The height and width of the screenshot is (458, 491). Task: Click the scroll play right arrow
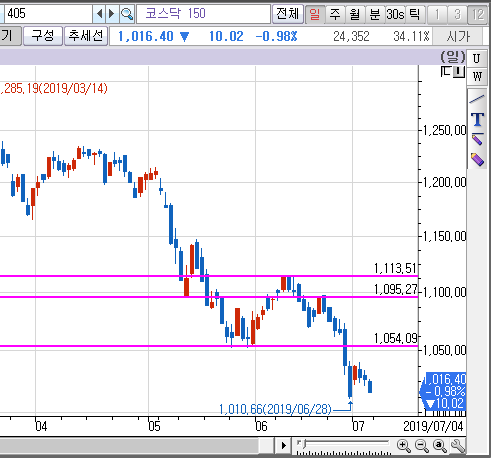(284, 445)
